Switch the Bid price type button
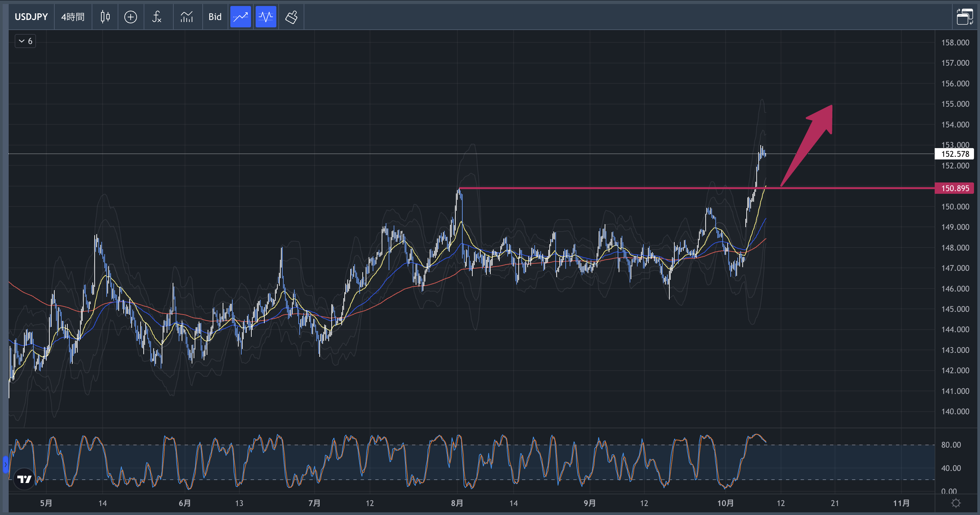Screen dimensions: 980x515 tap(215, 17)
